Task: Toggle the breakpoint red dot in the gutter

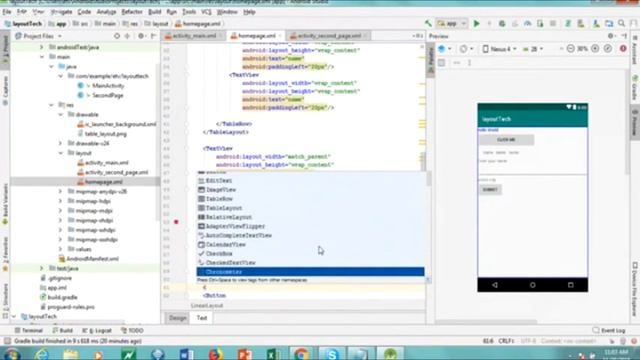Action: (x=176, y=222)
